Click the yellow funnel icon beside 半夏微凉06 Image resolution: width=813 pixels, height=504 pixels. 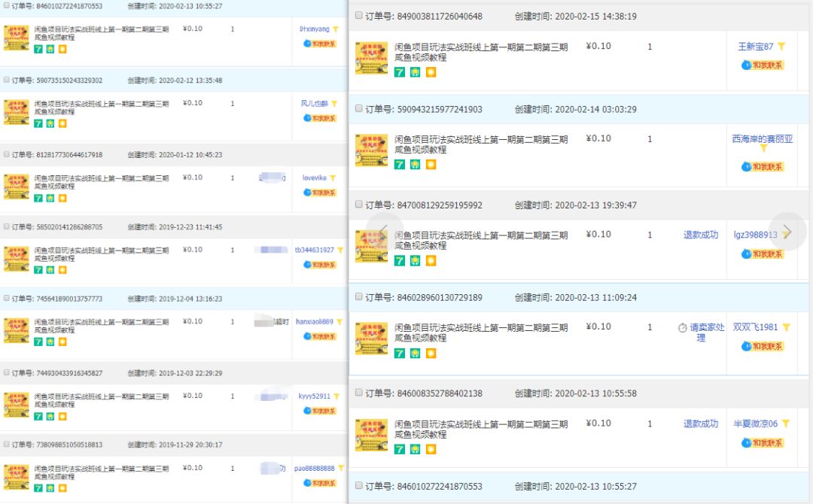(785, 424)
